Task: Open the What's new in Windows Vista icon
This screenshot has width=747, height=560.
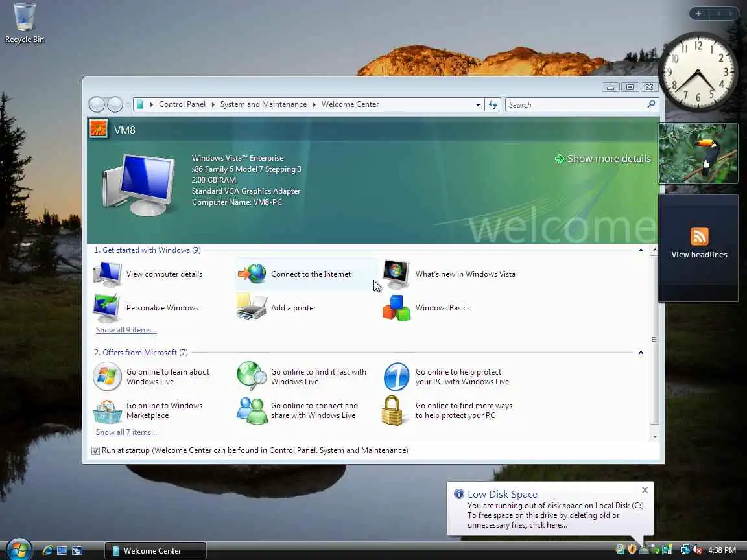Action: (396, 274)
